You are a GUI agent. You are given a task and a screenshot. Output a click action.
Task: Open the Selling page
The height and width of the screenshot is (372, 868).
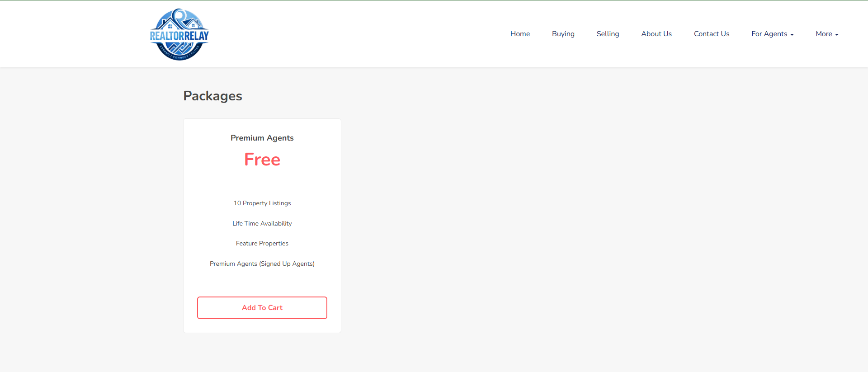pos(608,34)
